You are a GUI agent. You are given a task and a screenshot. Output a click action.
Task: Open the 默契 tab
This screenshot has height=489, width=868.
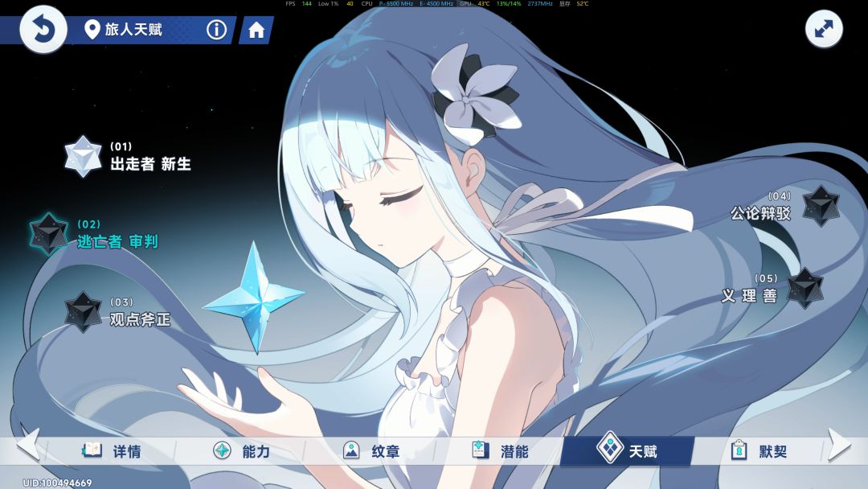(759, 450)
